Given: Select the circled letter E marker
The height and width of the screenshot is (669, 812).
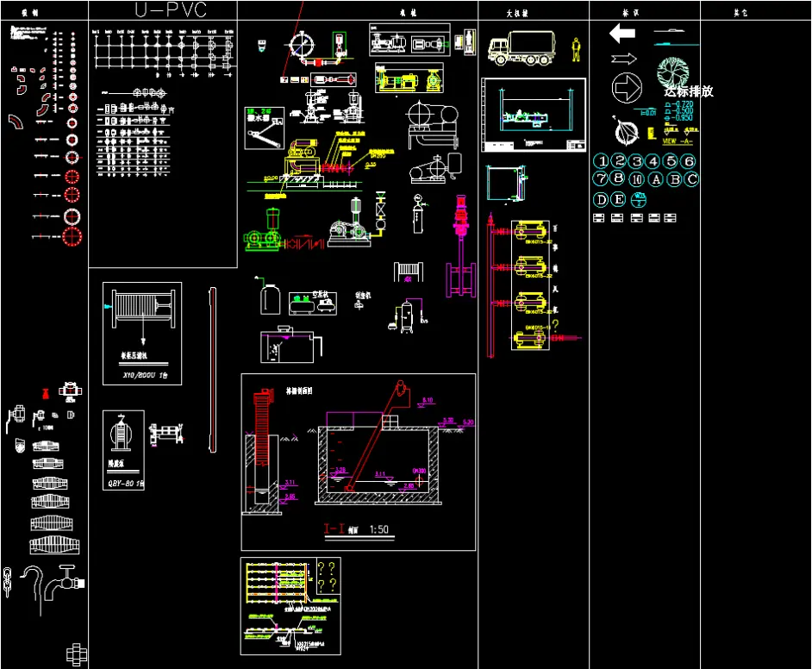Looking at the screenshot, I should 618,199.
